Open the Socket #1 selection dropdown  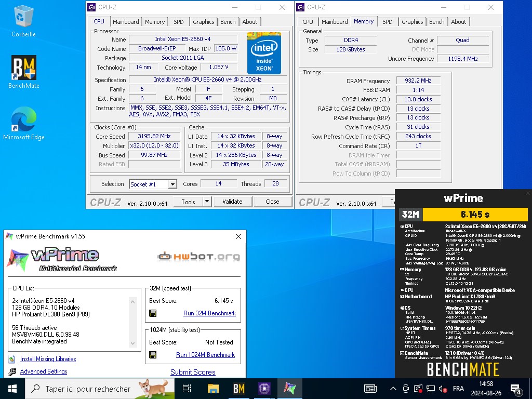point(172,184)
